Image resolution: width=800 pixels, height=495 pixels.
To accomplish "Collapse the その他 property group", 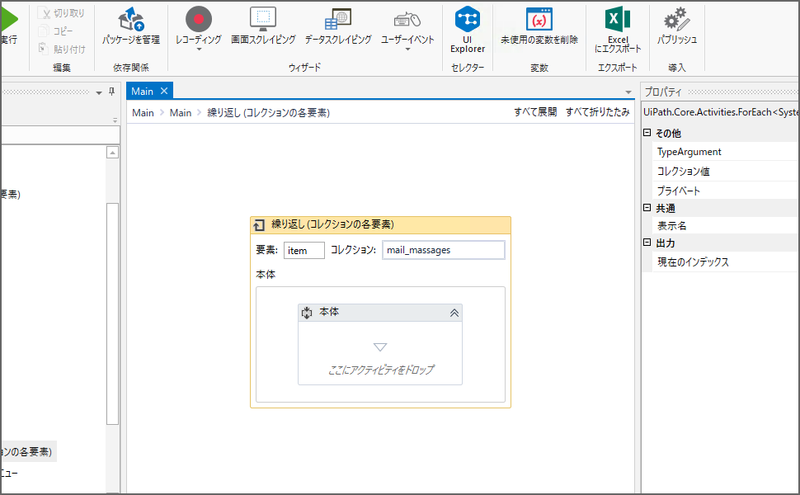I will point(647,133).
